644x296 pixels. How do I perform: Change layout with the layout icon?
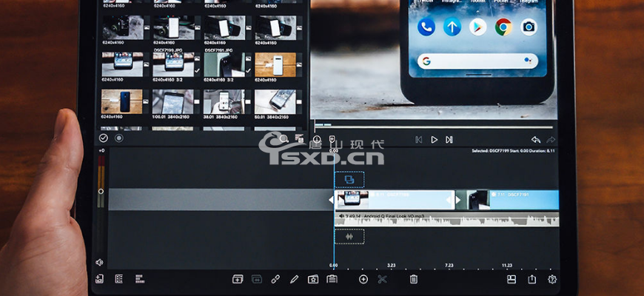point(511,279)
